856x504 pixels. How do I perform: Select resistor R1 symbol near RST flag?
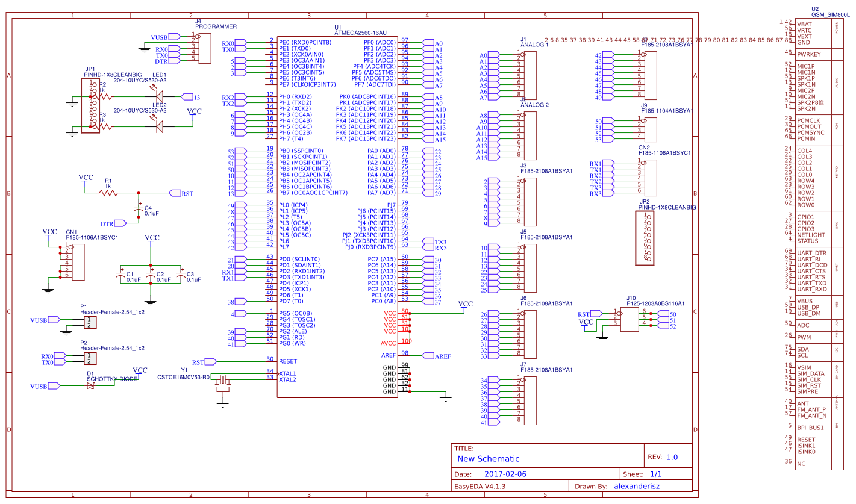(x=109, y=193)
